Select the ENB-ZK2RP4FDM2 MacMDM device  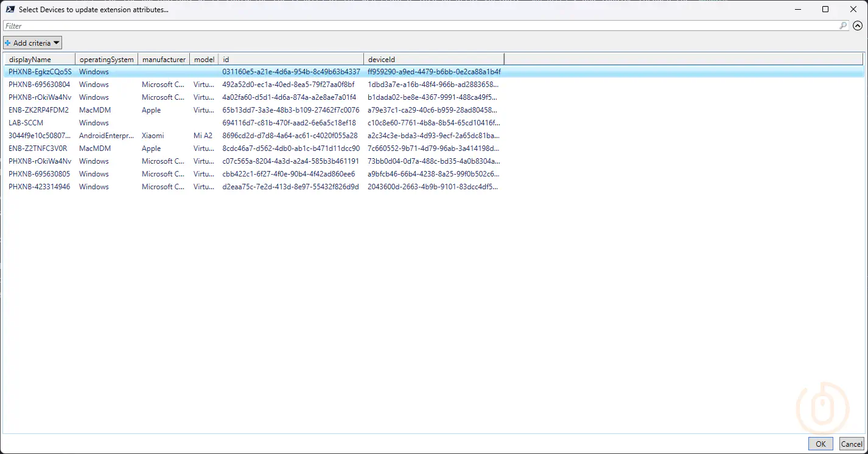click(39, 110)
